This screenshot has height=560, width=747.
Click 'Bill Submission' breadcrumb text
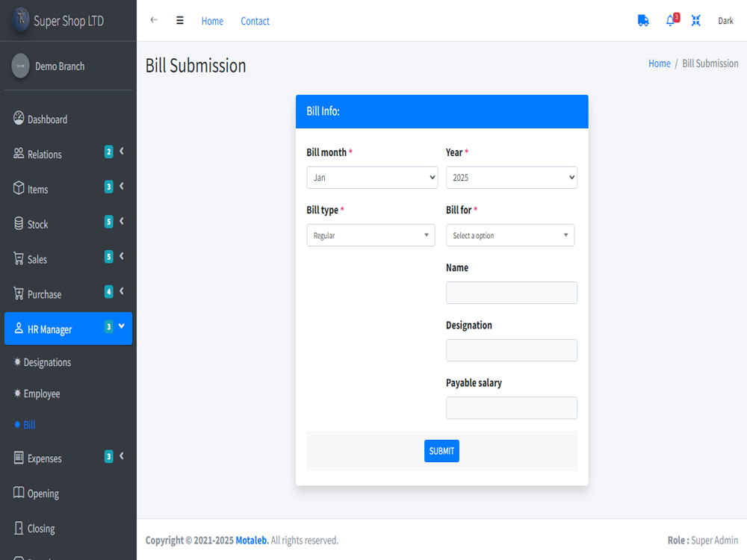[x=710, y=63]
